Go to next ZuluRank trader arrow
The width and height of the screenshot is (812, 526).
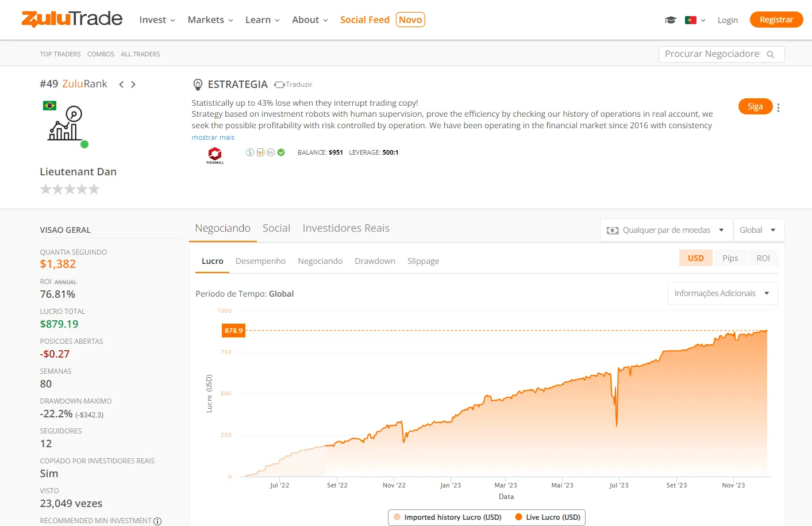(x=133, y=85)
